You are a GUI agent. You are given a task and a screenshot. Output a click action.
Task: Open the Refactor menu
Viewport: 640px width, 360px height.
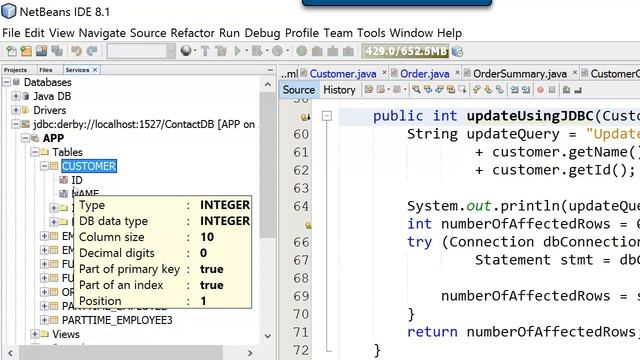pos(192,33)
